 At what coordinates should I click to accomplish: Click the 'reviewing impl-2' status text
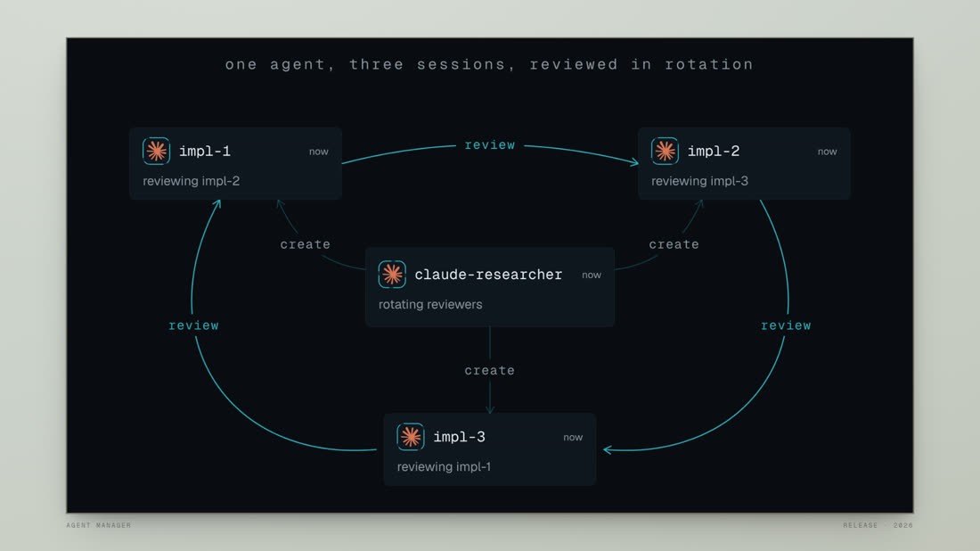click(192, 181)
